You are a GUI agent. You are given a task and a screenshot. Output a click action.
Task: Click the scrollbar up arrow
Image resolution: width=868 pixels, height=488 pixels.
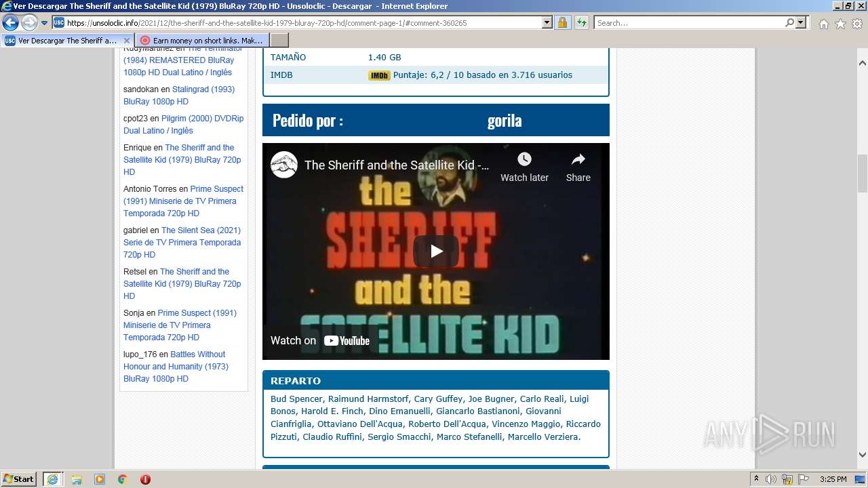coord(862,63)
